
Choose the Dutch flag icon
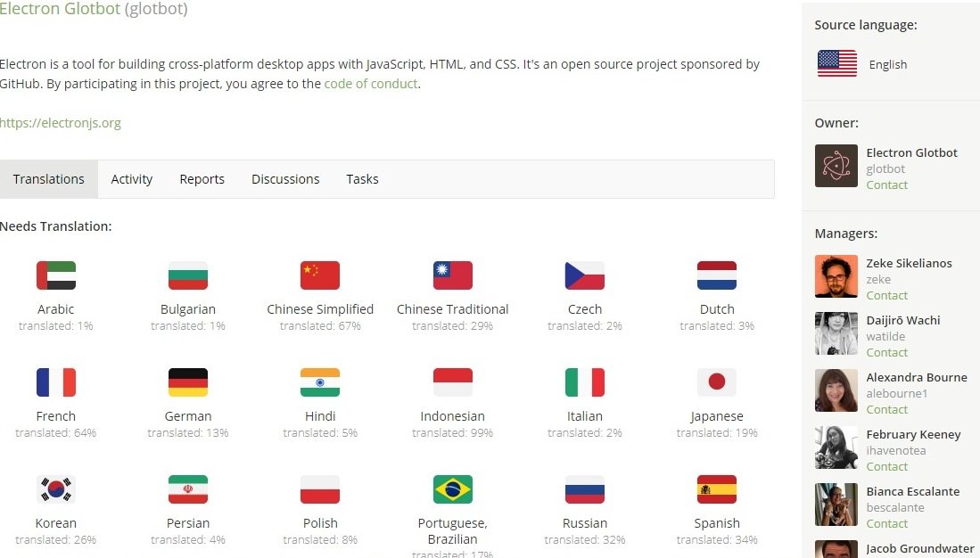[717, 275]
